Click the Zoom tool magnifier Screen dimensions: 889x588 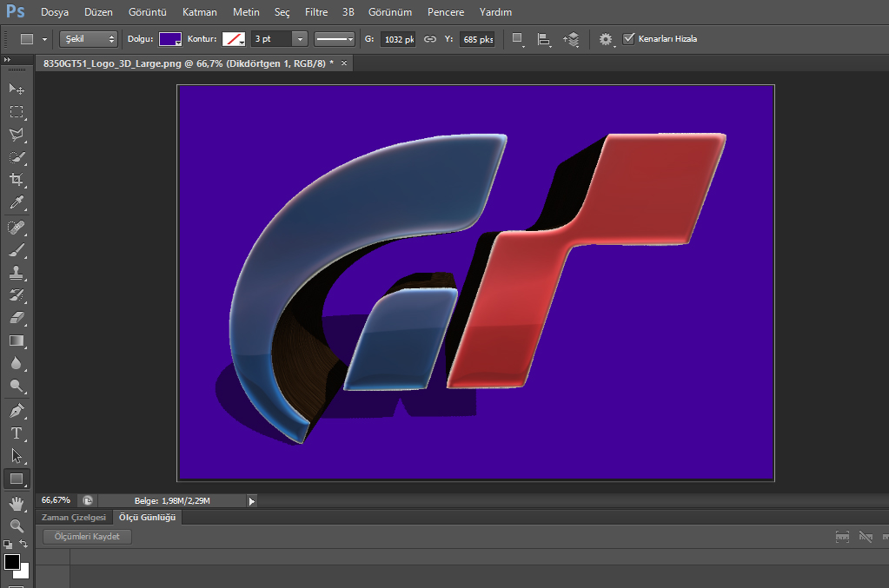pyautogui.click(x=17, y=525)
